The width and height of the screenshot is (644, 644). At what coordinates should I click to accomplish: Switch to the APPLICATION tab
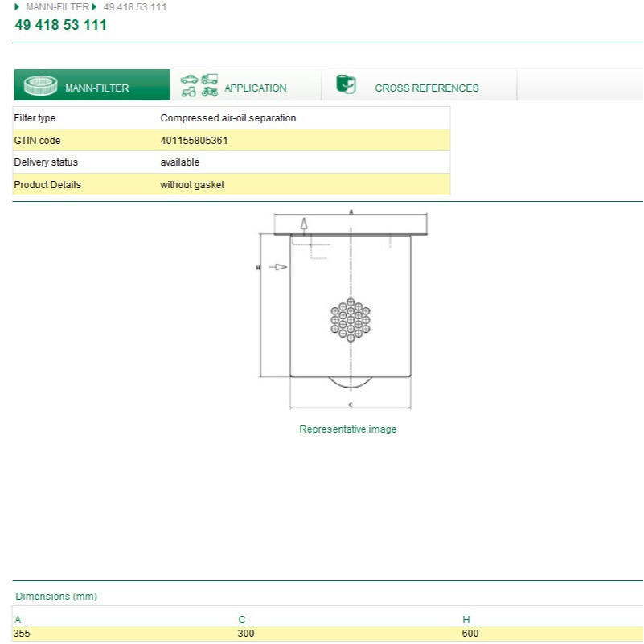coord(245,85)
